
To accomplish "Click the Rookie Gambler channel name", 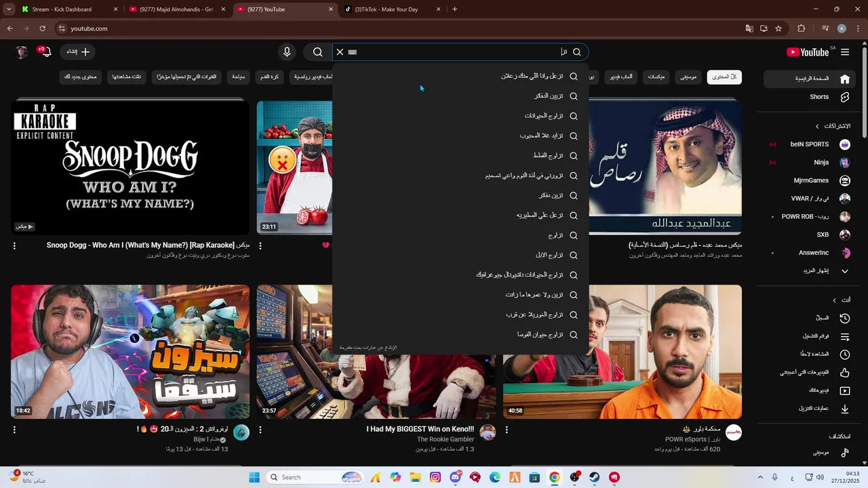I will (x=446, y=439).
